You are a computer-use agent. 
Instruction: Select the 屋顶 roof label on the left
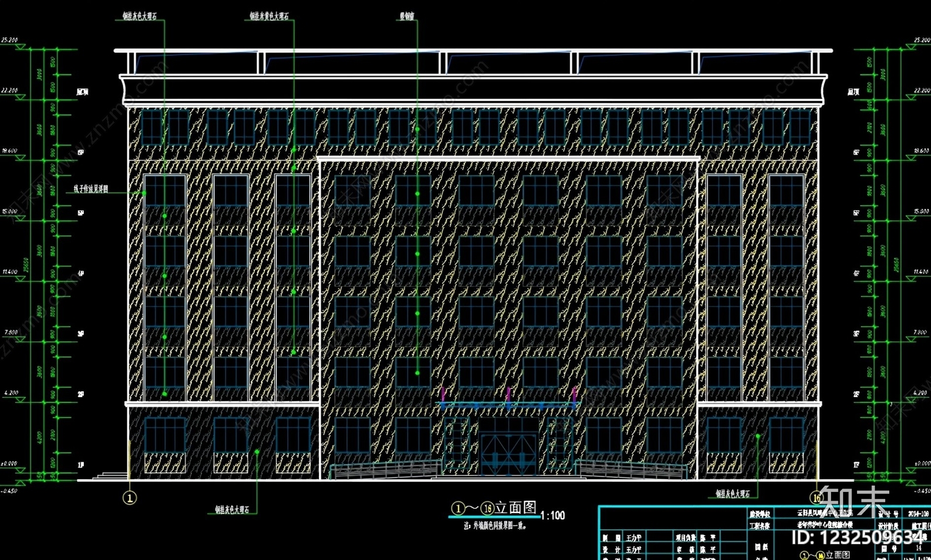(x=83, y=92)
